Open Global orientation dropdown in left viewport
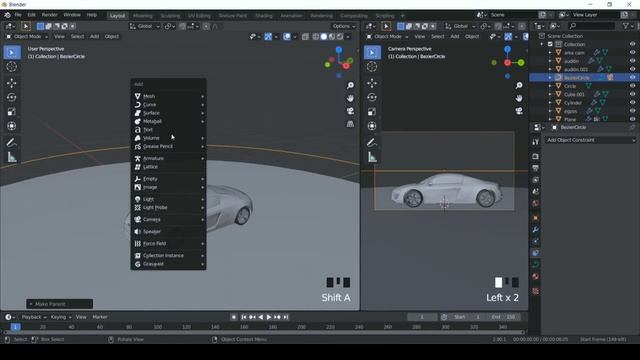Viewport: 640px width, 360px height. [x=145, y=26]
